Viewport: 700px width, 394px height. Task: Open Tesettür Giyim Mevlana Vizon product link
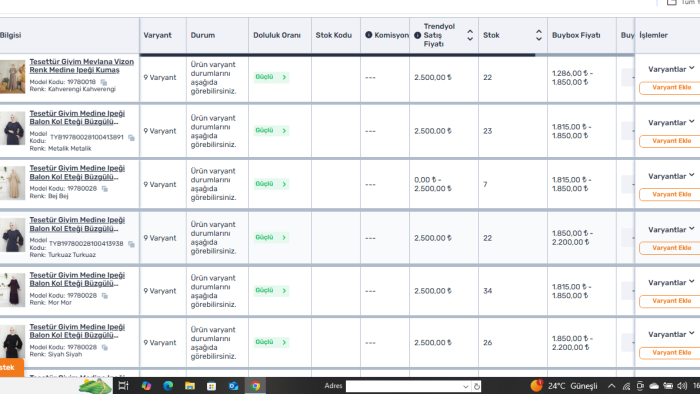[x=82, y=66]
